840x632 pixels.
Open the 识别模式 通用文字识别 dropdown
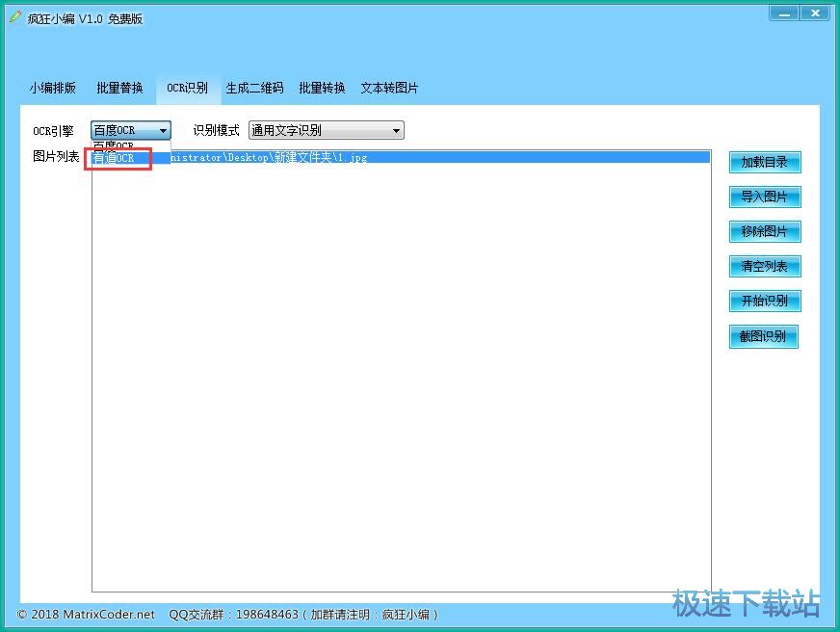(327, 130)
